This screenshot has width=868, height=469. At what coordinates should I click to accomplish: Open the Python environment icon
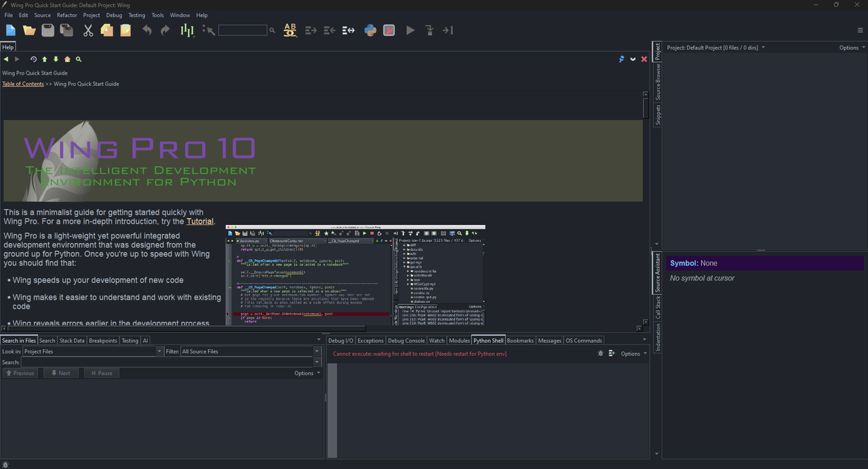click(x=370, y=30)
